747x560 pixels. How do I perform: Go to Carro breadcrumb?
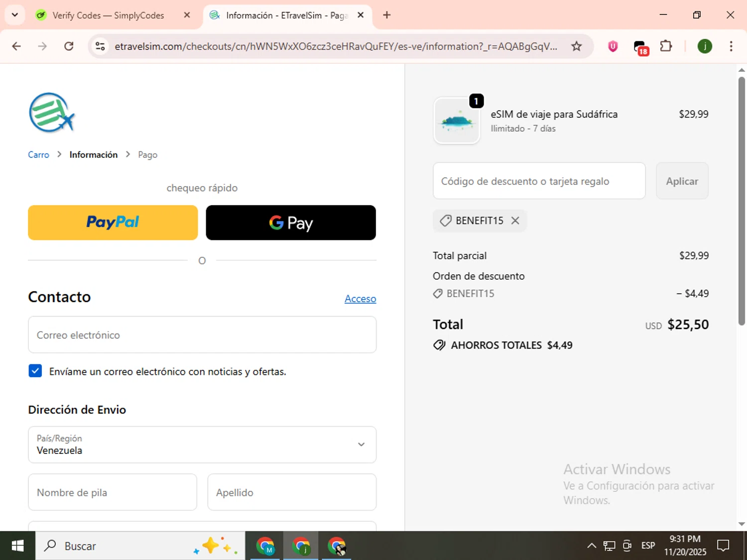[x=38, y=155]
